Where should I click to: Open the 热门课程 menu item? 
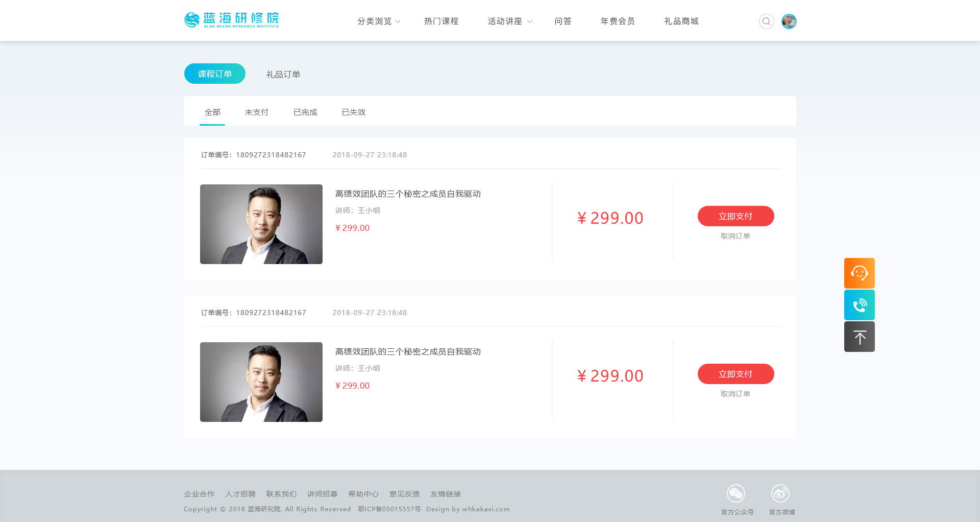(x=441, y=21)
